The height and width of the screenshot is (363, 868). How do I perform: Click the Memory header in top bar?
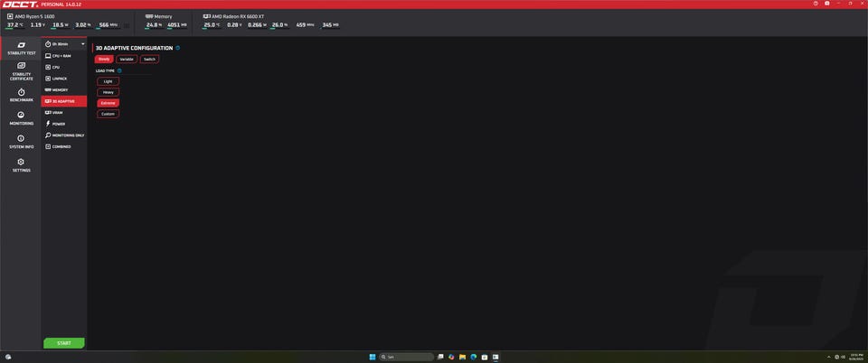pos(159,16)
